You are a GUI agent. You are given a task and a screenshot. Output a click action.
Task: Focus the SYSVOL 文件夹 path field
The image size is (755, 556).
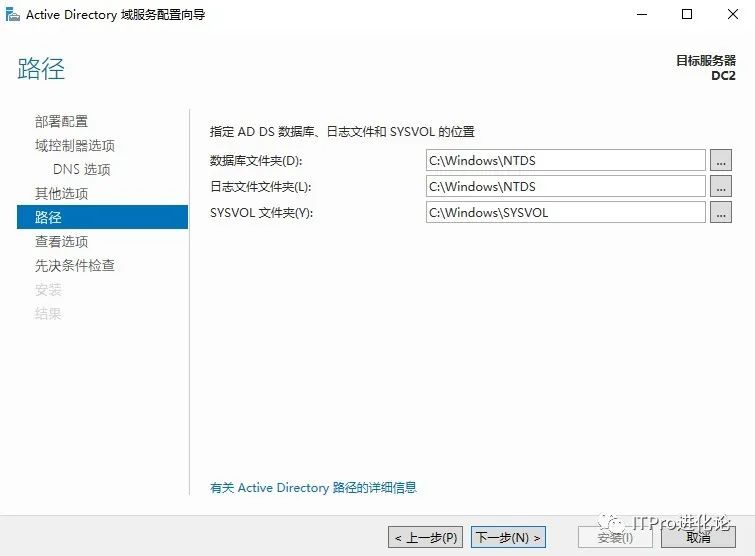coord(566,212)
